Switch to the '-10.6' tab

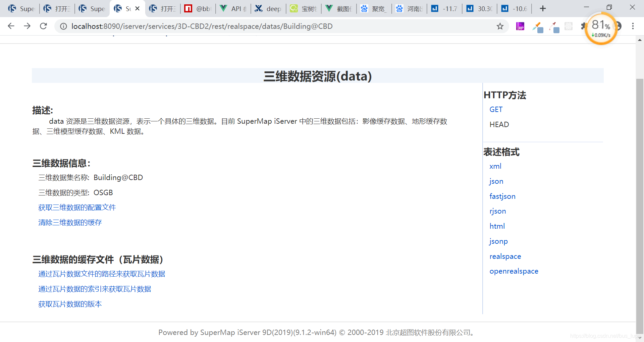(x=515, y=8)
